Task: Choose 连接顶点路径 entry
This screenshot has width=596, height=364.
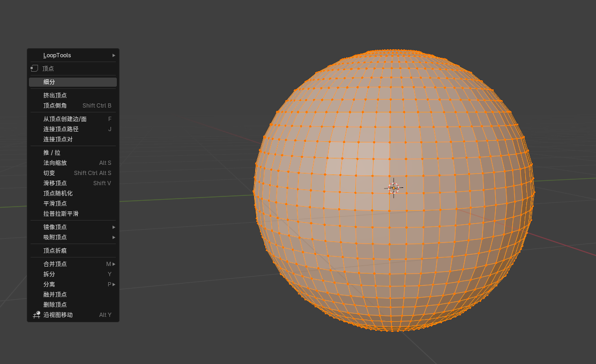Action: [x=73, y=129]
